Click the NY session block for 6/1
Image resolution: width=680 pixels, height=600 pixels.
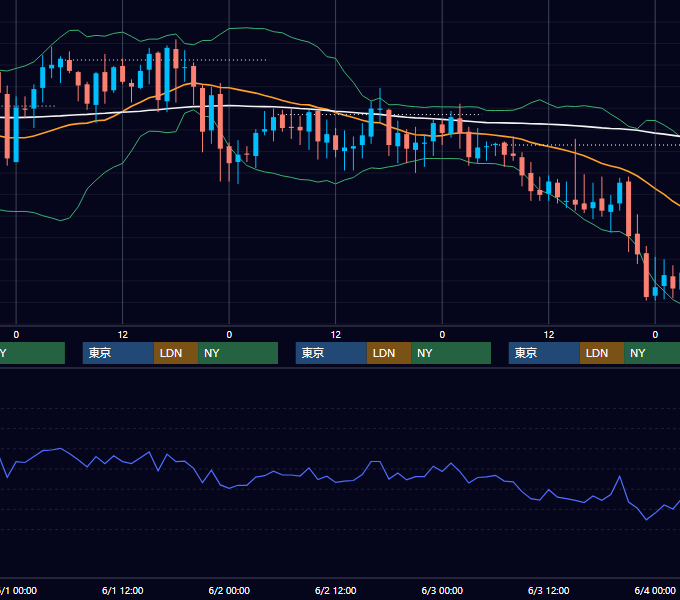click(x=238, y=353)
